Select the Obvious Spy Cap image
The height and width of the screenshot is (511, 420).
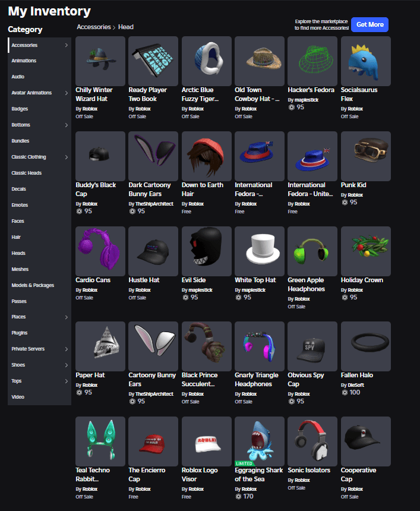coord(312,346)
